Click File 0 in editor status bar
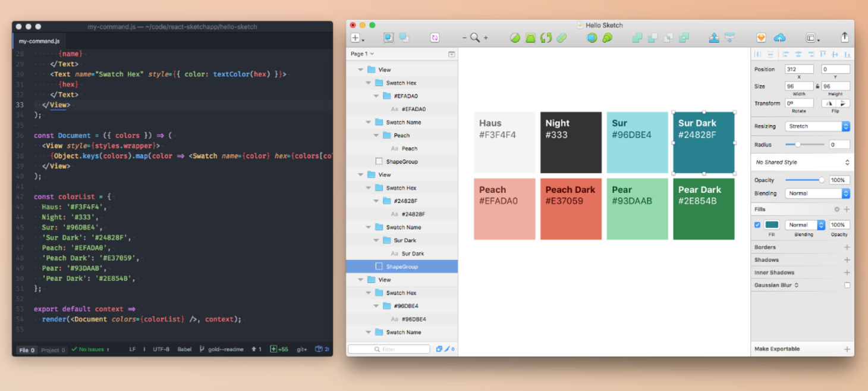This screenshot has height=391, width=868. 27,349
